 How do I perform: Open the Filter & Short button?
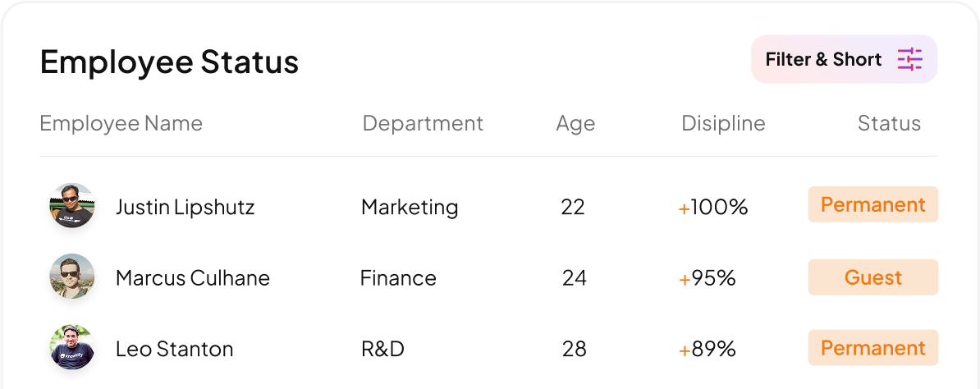pos(844,59)
